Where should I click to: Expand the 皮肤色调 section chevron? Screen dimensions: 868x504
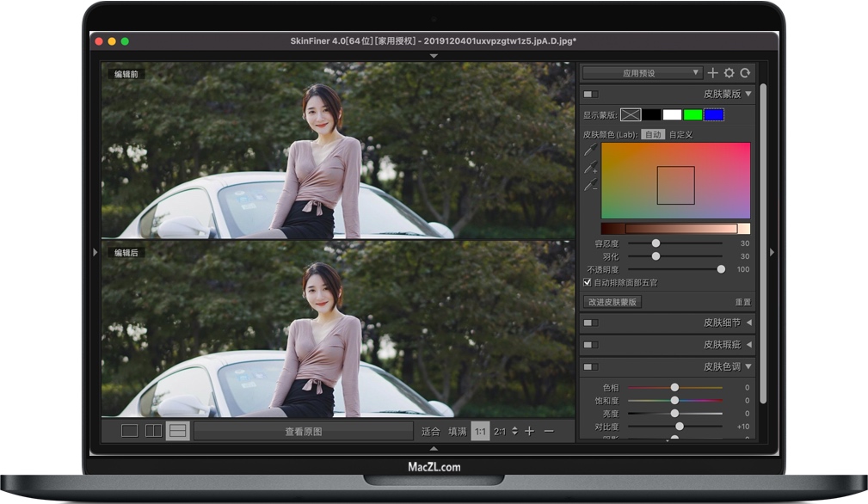748,366
